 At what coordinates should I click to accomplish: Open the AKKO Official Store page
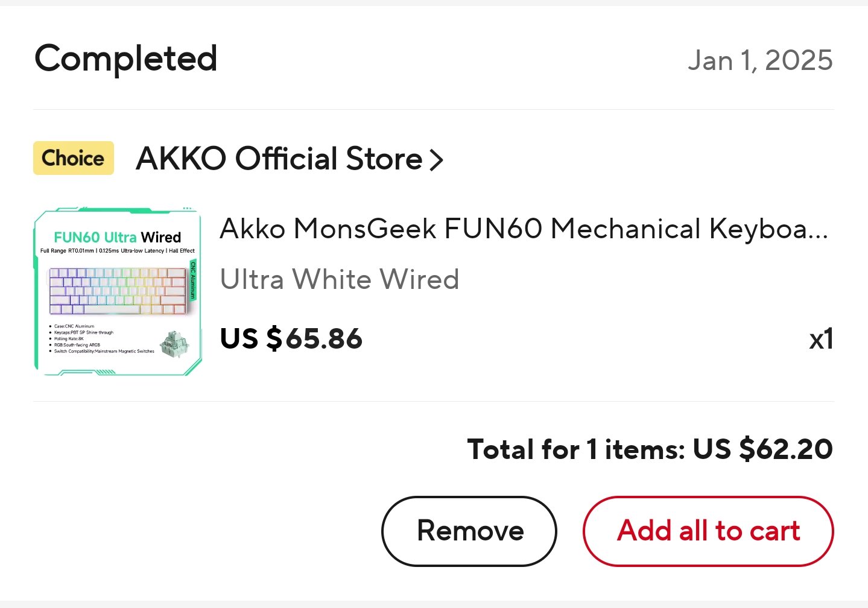(279, 159)
